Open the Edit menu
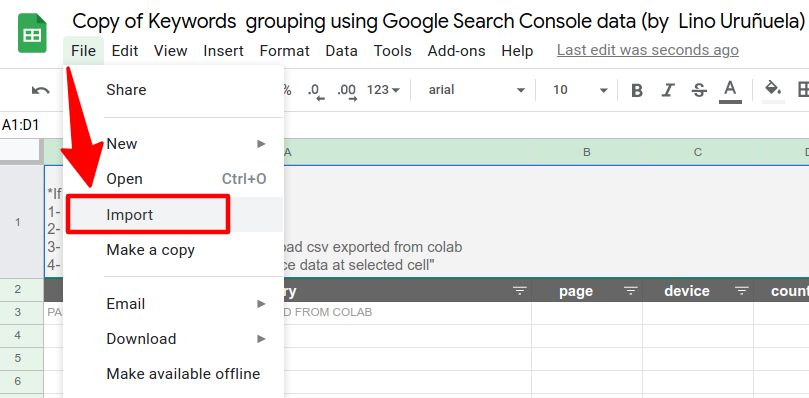 [x=125, y=51]
